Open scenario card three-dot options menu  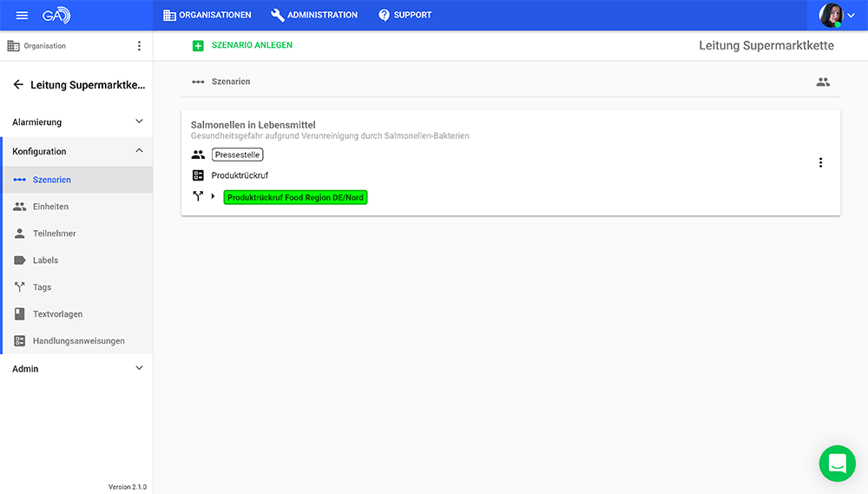click(820, 162)
